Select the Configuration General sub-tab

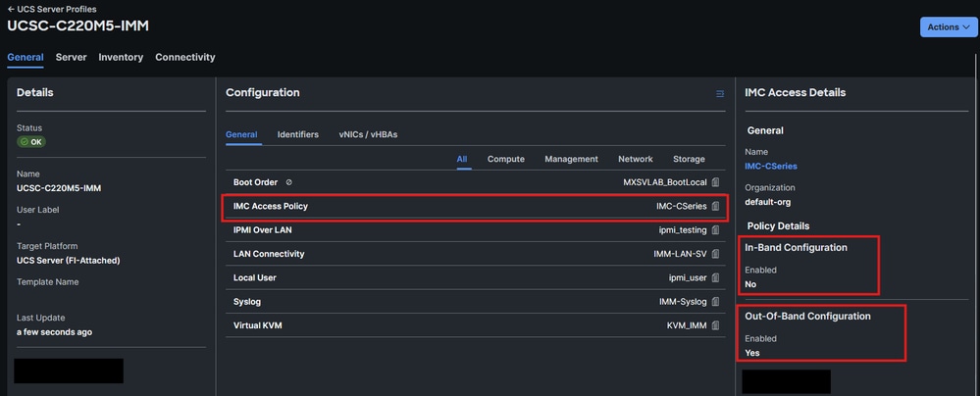tap(241, 134)
